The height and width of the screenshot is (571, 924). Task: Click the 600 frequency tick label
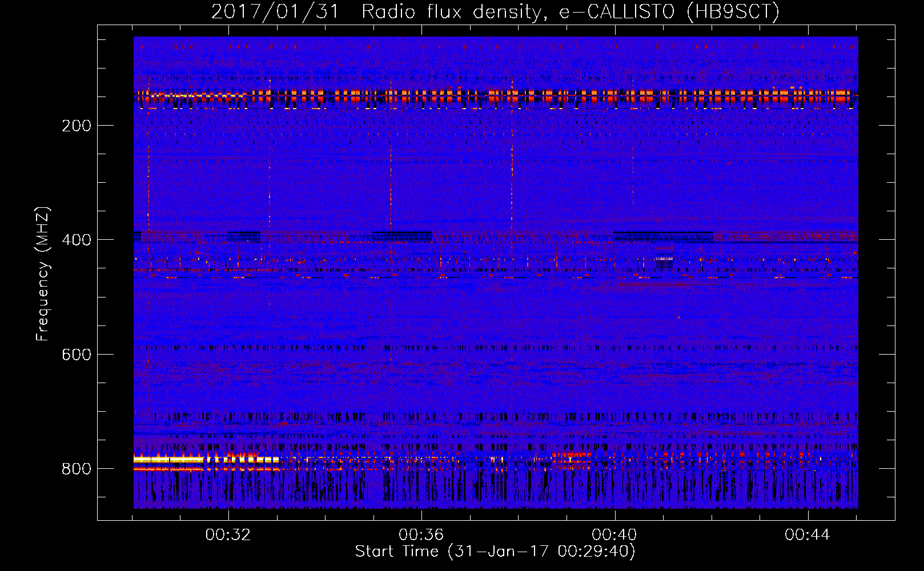77,355
